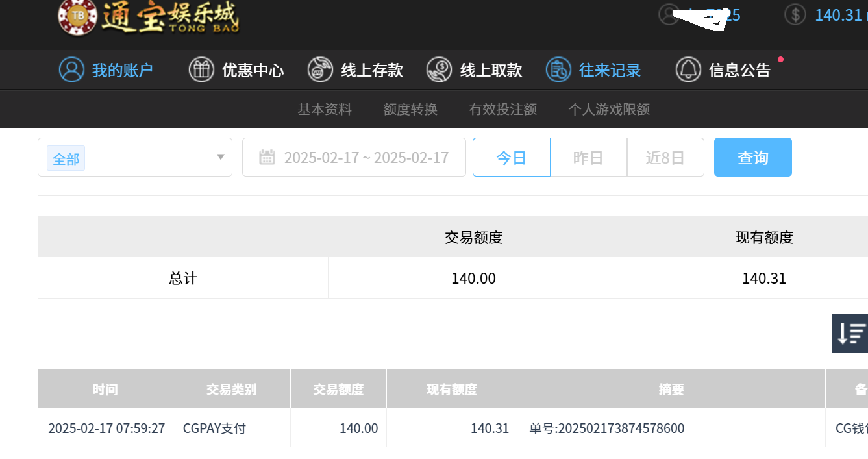Open the announcements bell icon
Image resolution: width=868 pixels, height=459 pixels.
coord(688,69)
